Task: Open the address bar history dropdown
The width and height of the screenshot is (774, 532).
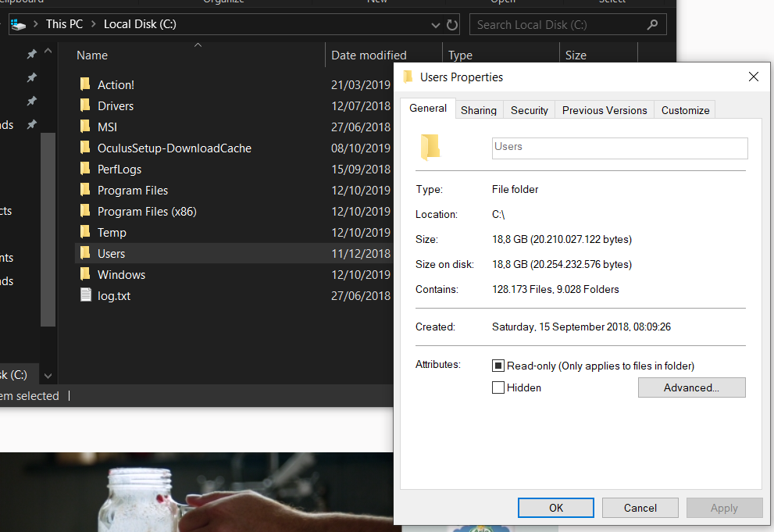Action: (x=435, y=25)
